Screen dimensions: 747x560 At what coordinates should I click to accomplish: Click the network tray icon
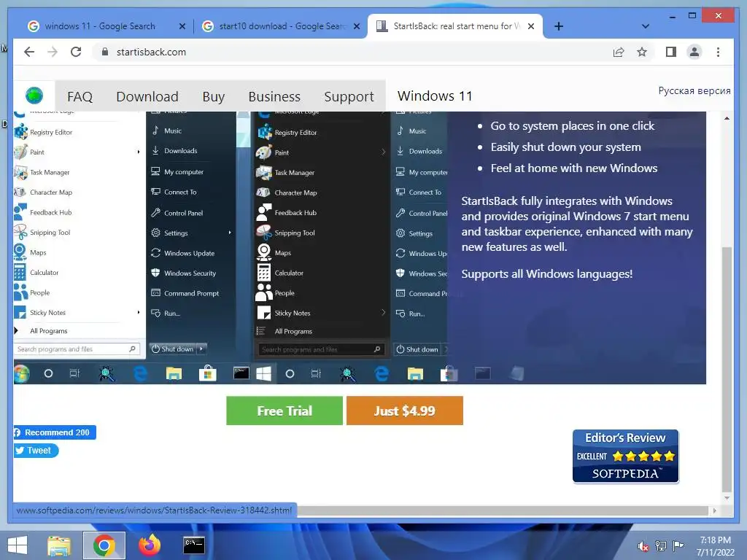pos(661,546)
